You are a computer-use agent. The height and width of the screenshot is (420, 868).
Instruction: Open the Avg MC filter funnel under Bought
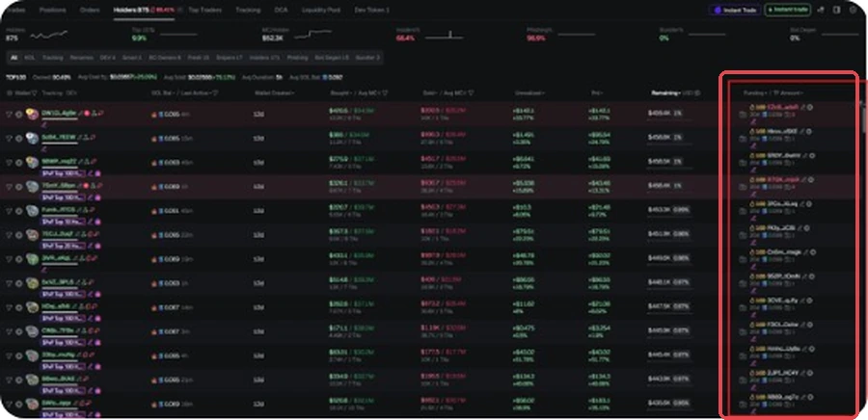tap(385, 92)
